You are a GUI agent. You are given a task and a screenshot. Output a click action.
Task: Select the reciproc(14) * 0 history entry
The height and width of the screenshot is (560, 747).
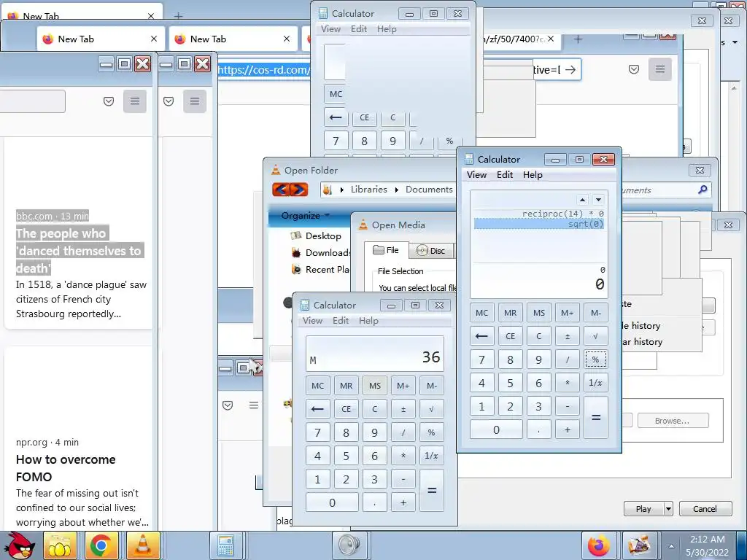click(x=539, y=214)
